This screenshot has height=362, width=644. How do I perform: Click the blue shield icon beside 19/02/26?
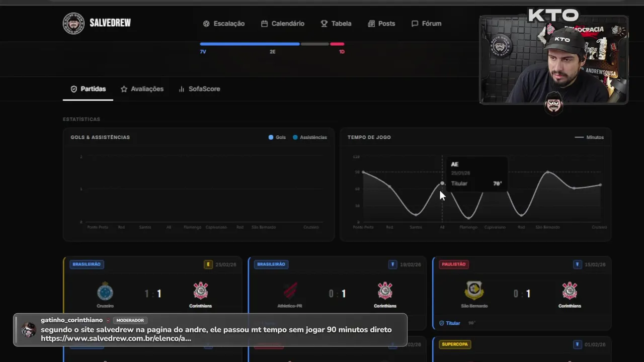click(x=392, y=264)
